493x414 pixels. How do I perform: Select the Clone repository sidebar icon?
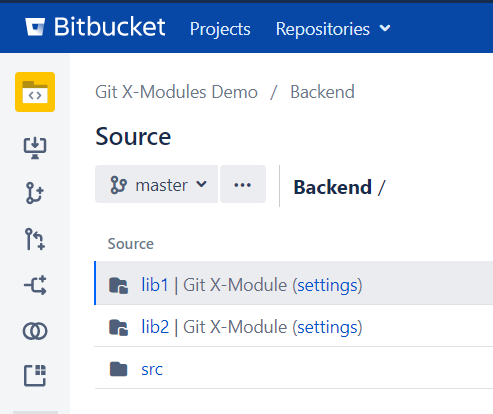(35, 148)
